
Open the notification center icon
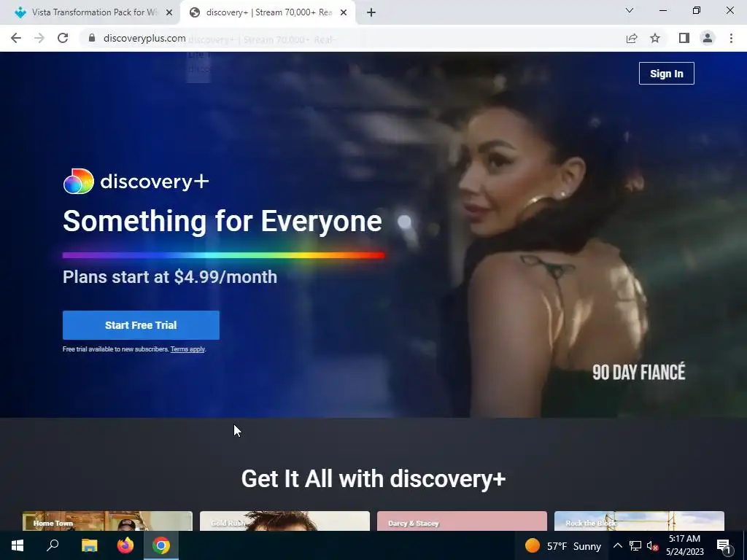(x=724, y=546)
